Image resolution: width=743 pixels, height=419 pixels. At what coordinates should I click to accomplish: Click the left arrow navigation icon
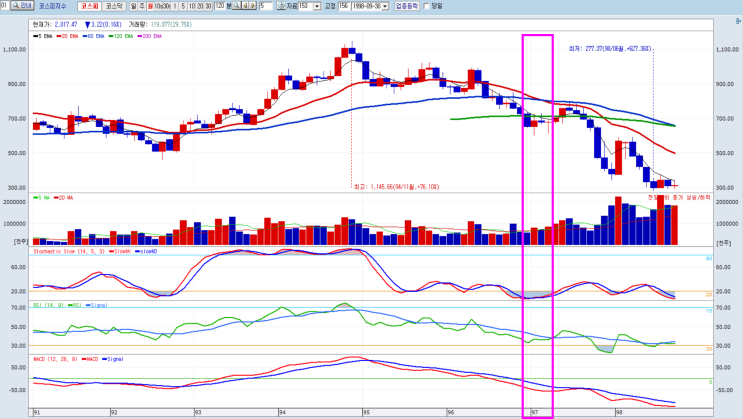245,6
